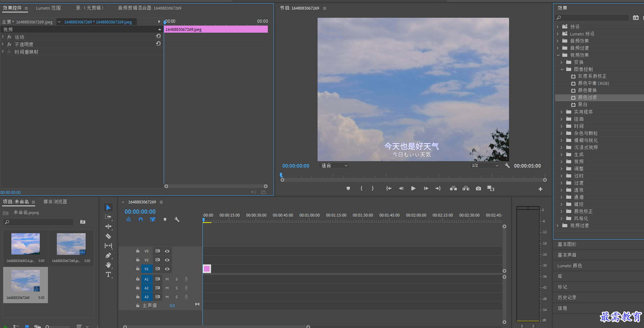Collapse the 视频效果 folder

(x=558, y=55)
